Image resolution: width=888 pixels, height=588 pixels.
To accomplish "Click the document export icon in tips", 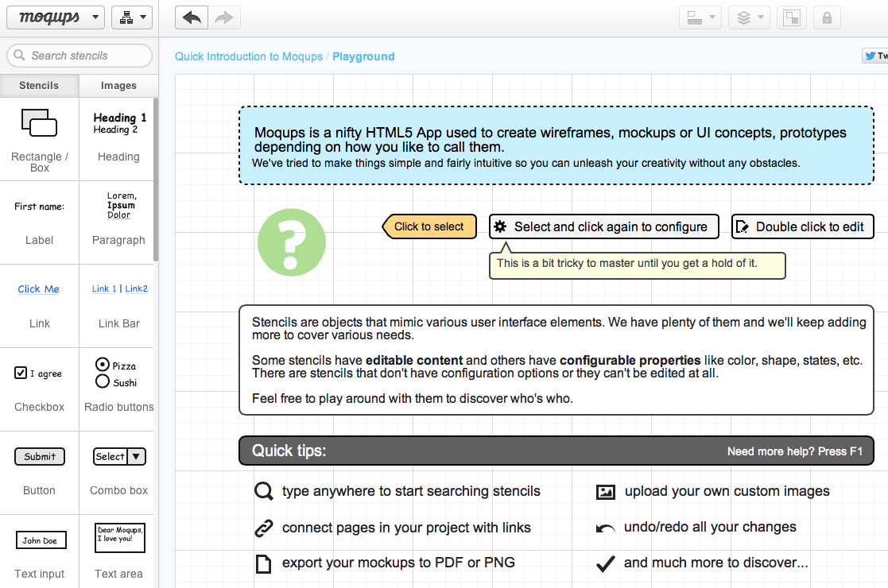I will [263, 563].
